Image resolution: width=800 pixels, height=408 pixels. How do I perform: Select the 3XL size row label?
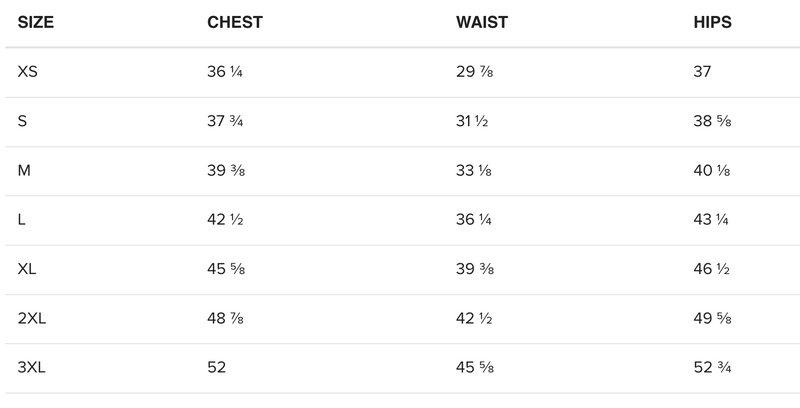[x=33, y=368]
